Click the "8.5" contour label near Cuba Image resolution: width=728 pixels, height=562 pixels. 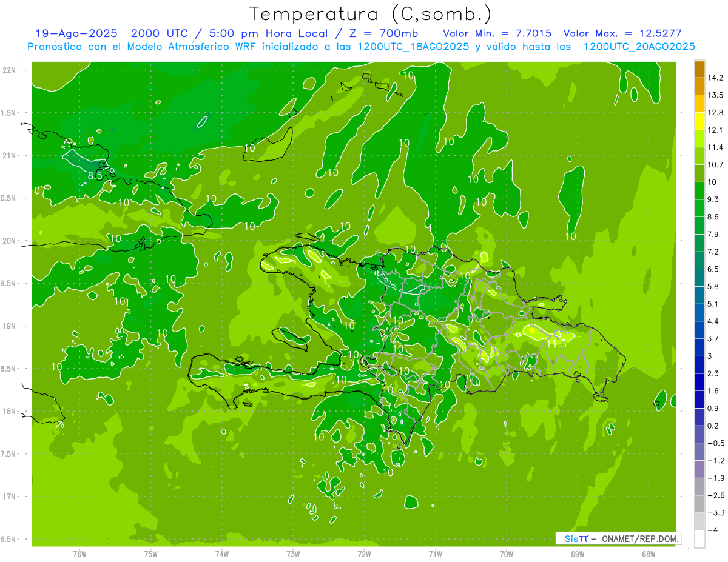[95, 176]
